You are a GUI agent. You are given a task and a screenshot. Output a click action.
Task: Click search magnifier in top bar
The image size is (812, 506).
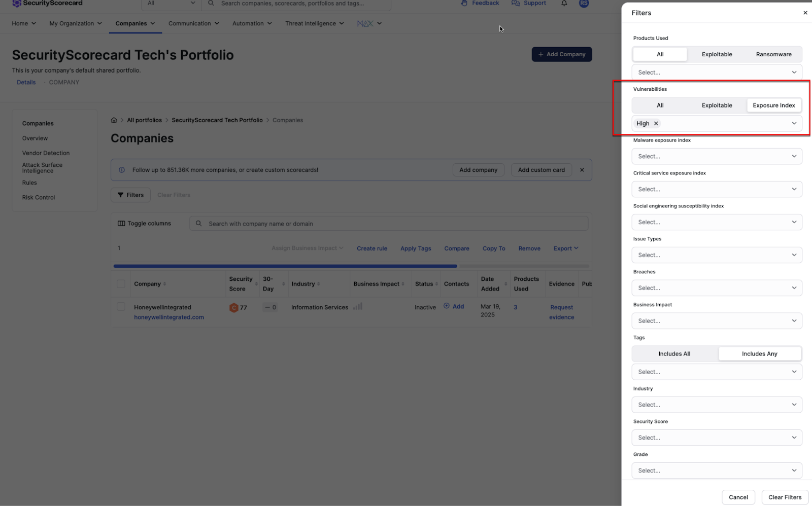click(211, 3)
